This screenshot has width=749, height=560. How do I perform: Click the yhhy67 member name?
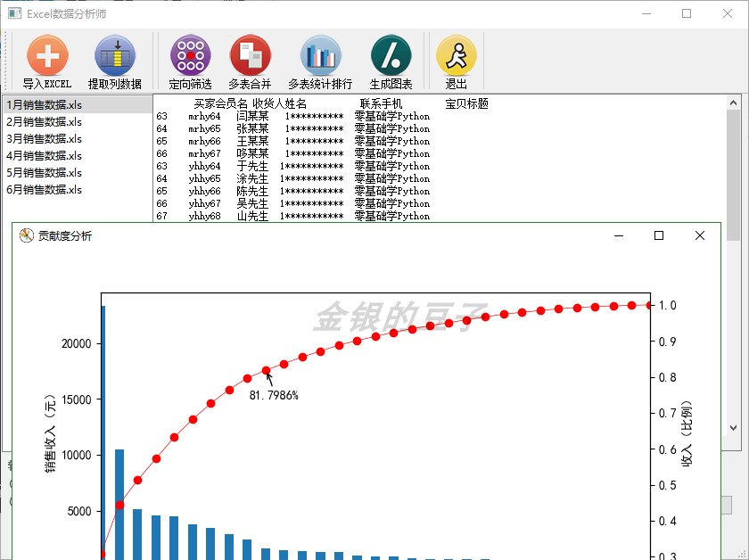tap(204, 203)
